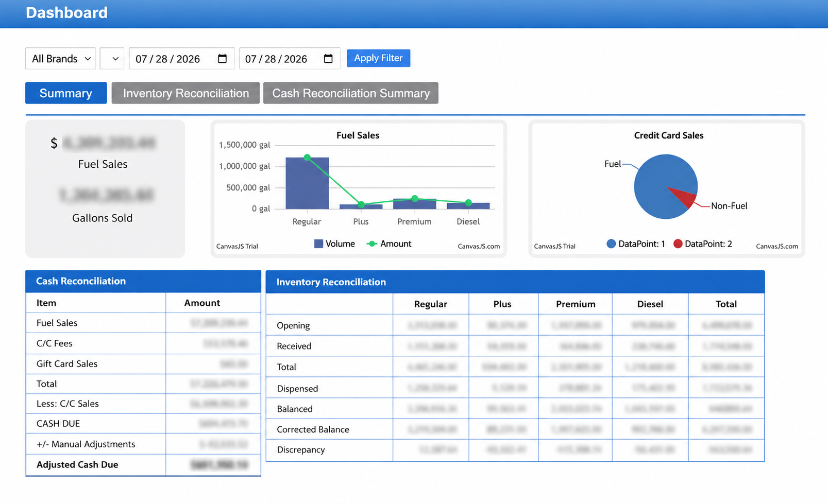
Task: Toggle the blue DataPoint: 1 legend circle
Action: click(x=611, y=244)
